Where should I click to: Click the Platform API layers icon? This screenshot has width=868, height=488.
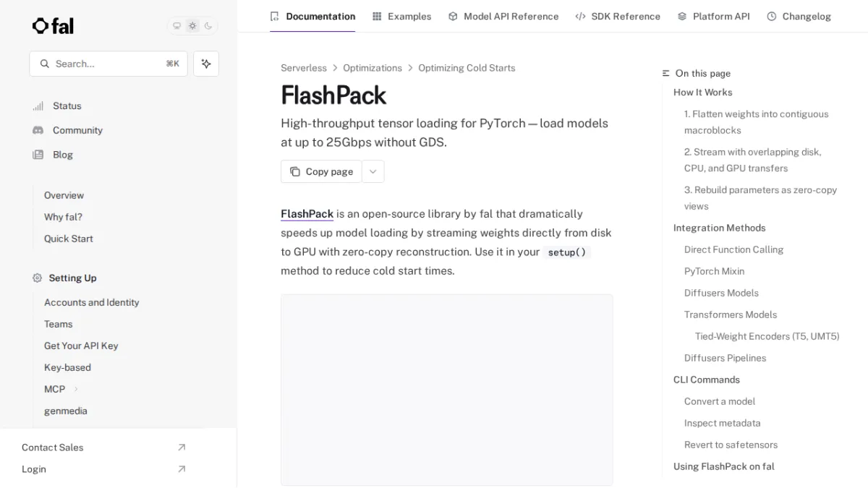(x=682, y=16)
